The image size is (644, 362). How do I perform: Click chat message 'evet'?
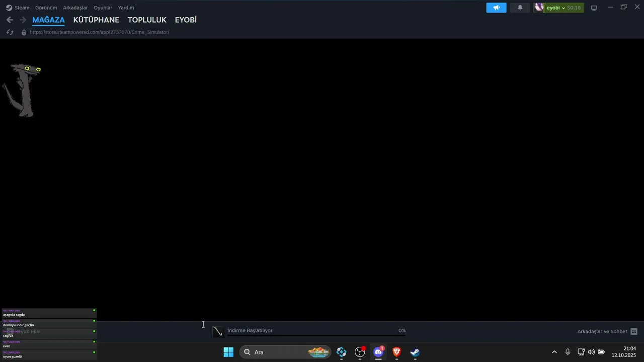48,345
